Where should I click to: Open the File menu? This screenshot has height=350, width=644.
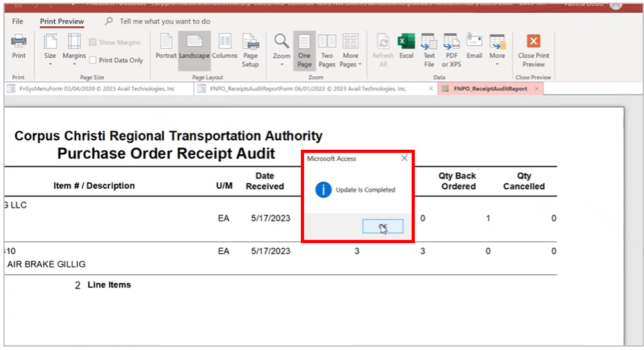coord(18,21)
